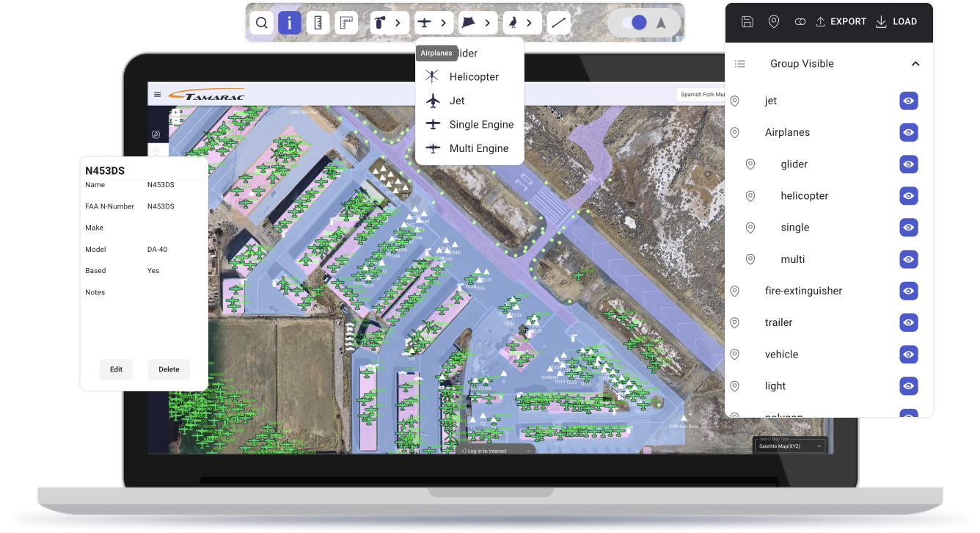The width and height of the screenshot is (980, 533).
Task: Toggle visibility of the vehicle layer
Action: pyautogui.click(x=909, y=355)
